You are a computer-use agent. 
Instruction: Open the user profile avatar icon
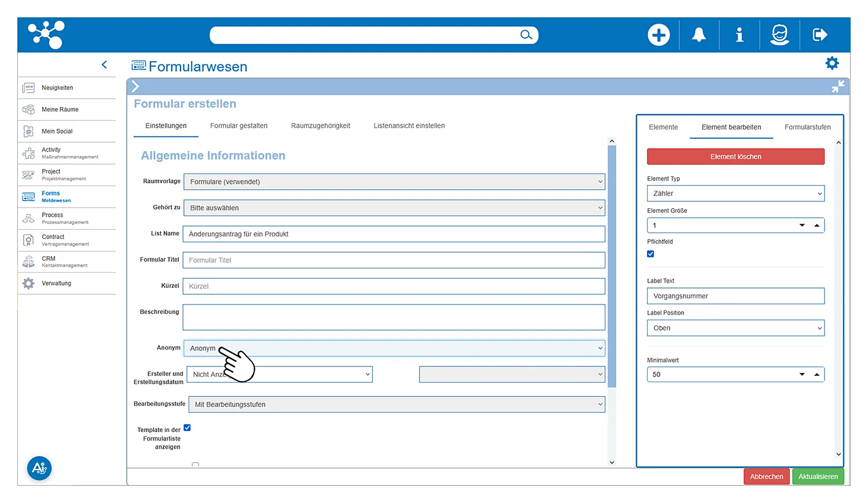[x=779, y=35]
